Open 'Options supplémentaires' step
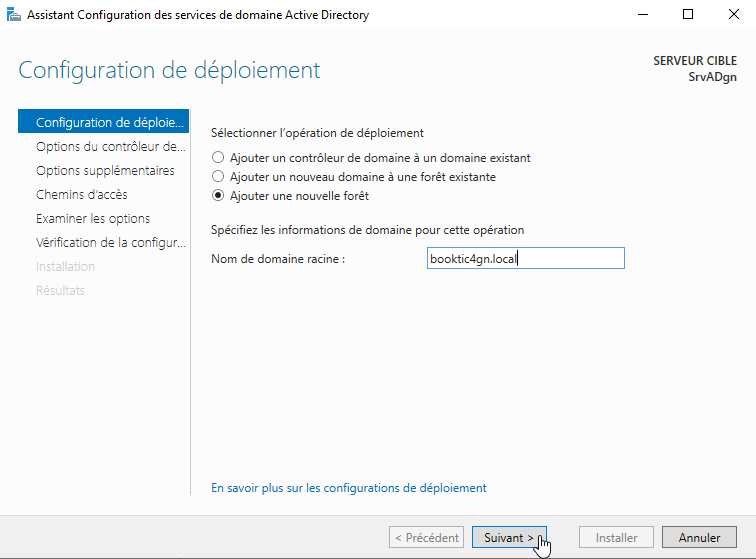 (105, 170)
